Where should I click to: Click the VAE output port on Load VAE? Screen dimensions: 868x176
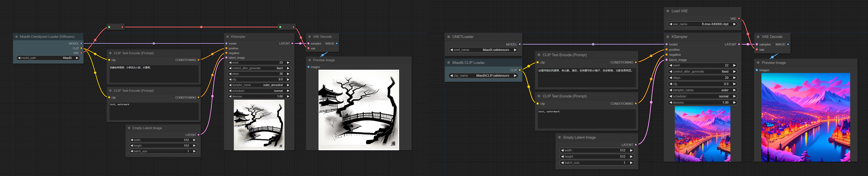click(x=739, y=19)
